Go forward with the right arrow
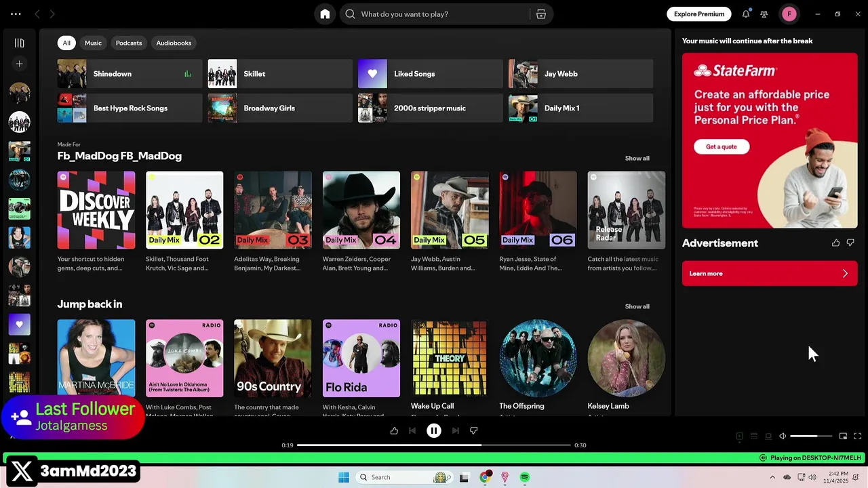The height and width of the screenshot is (488, 868). click(52, 14)
